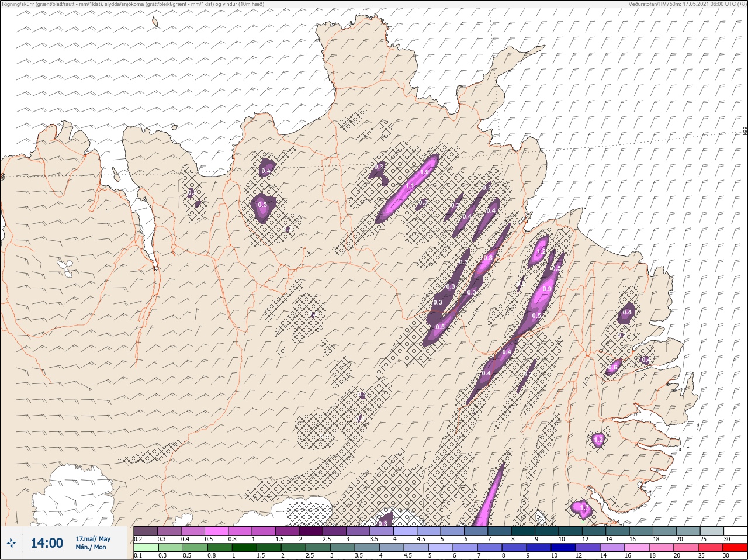Click the lavender 4–4.5 swatch, upper legend row

click(x=406, y=531)
